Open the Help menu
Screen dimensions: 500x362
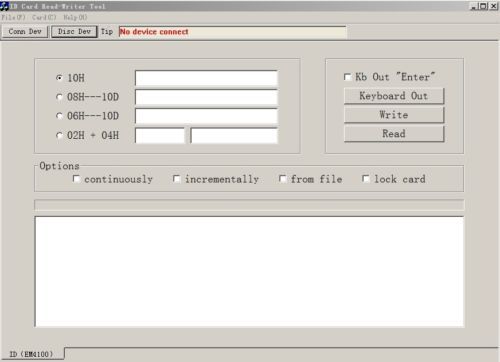(x=75, y=17)
